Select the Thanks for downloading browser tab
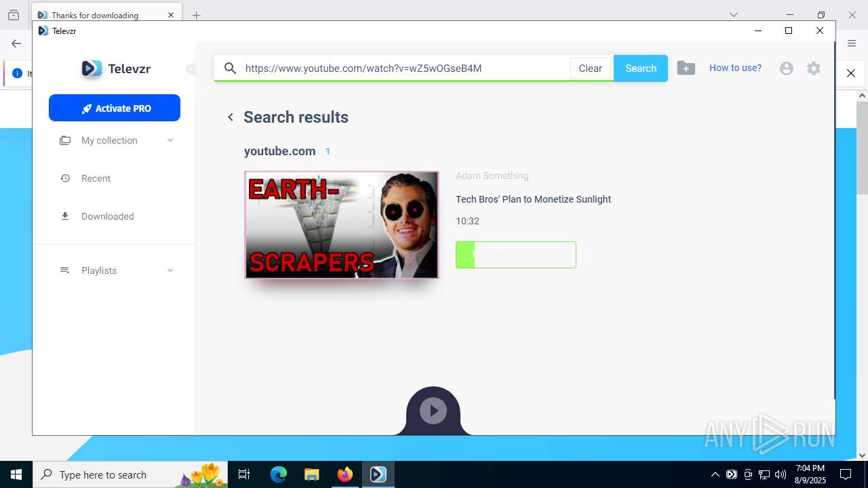The height and width of the screenshot is (488, 868). click(x=105, y=15)
